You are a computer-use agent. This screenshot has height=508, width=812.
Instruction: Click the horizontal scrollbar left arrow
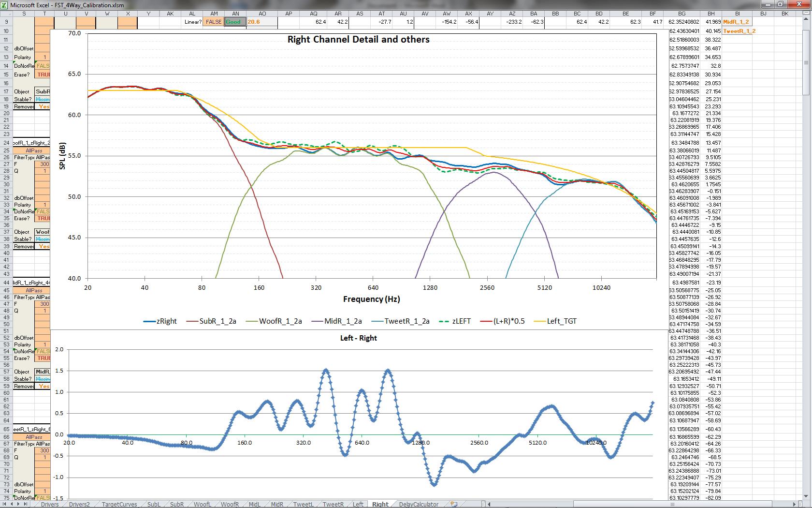pyautogui.click(x=489, y=504)
